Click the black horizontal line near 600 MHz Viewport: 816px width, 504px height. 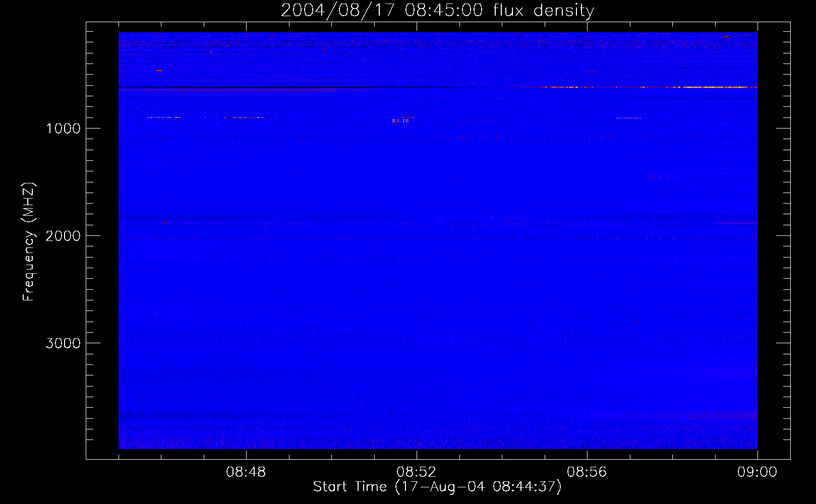(303, 88)
